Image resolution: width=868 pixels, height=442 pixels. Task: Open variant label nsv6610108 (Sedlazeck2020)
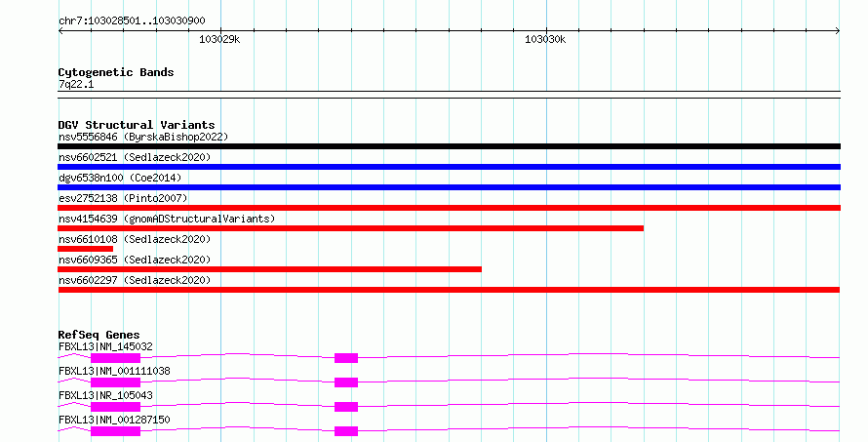[x=135, y=239]
